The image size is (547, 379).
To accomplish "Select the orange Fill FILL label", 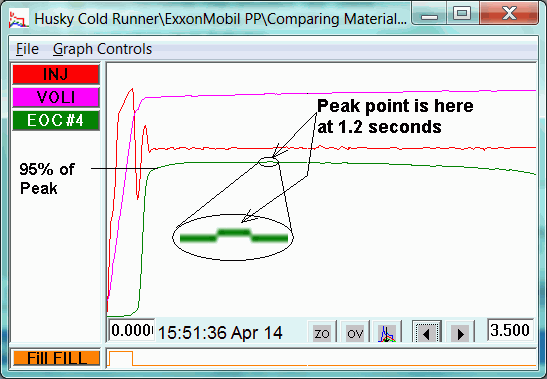I will [57, 358].
